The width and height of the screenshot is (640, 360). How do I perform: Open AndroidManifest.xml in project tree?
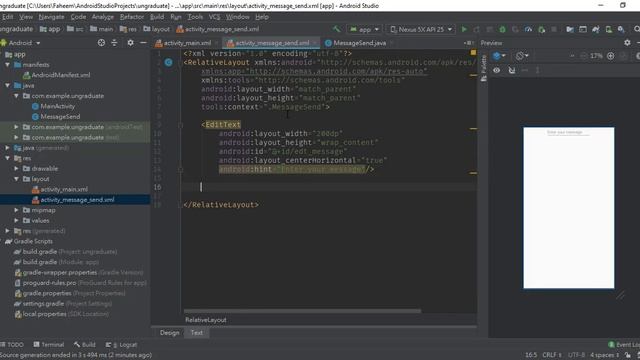pos(57,75)
